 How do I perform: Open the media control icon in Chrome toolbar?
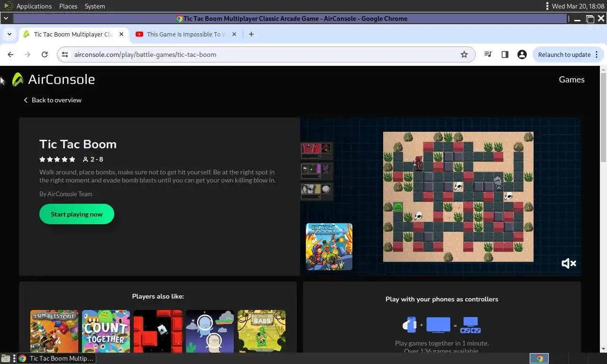pyautogui.click(x=488, y=55)
